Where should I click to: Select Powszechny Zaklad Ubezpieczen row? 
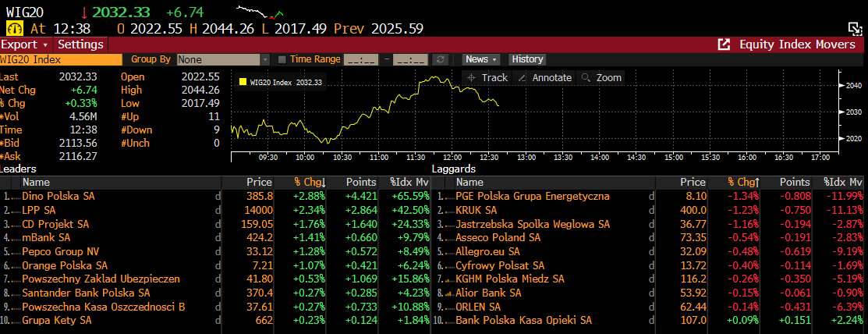click(x=216, y=279)
